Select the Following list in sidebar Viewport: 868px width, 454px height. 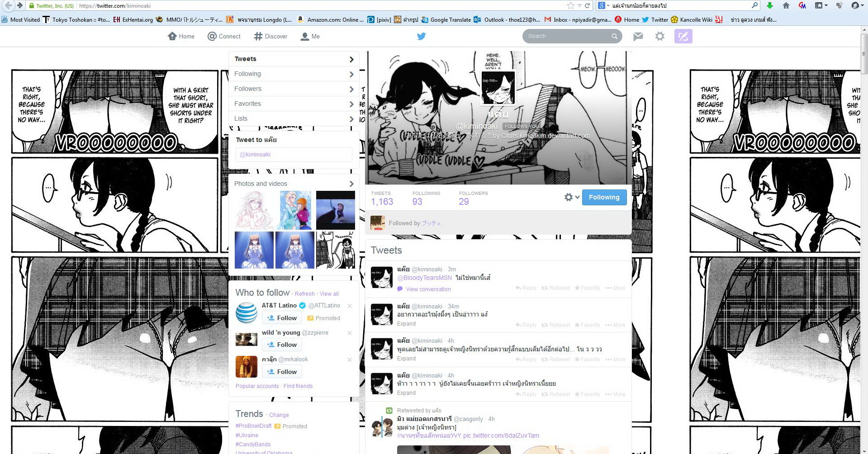[x=294, y=74]
